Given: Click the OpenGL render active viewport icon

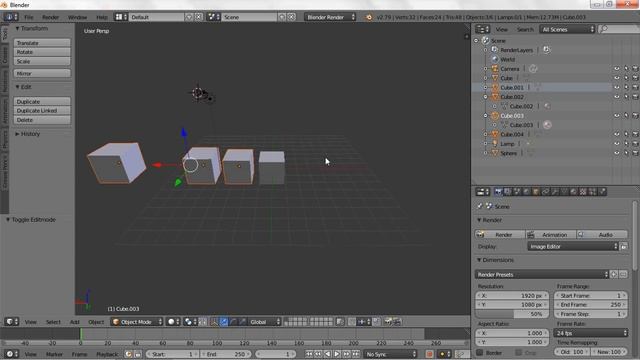Looking at the screenshot, I should (388, 322).
